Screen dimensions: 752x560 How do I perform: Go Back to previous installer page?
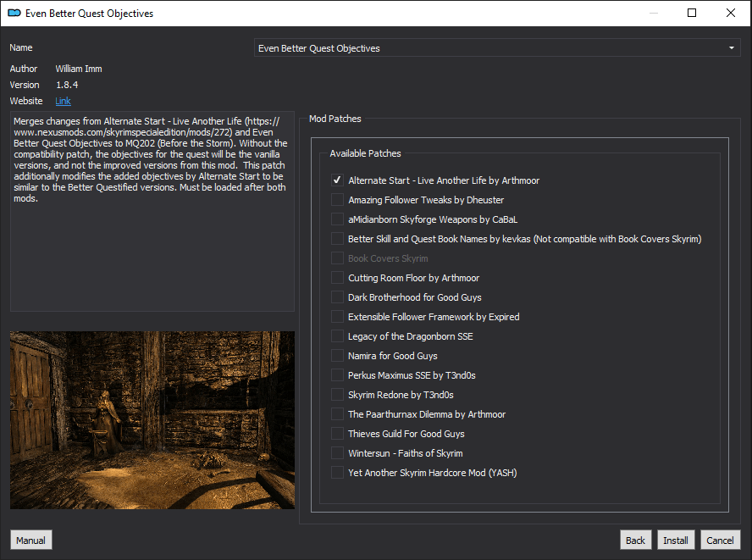coord(635,541)
